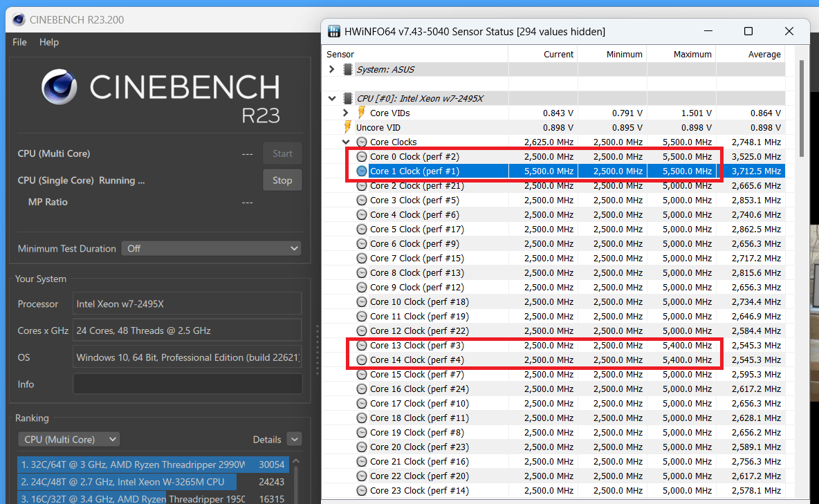Select the Uncore VID sensor row
This screenshot has width=819, height=504.
pos(553,127)
